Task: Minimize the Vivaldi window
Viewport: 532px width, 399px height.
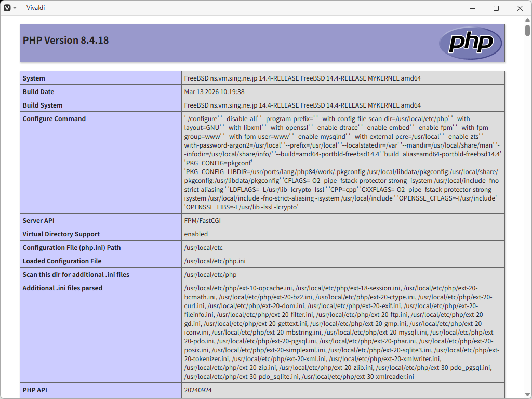Action: click(472, 8)
